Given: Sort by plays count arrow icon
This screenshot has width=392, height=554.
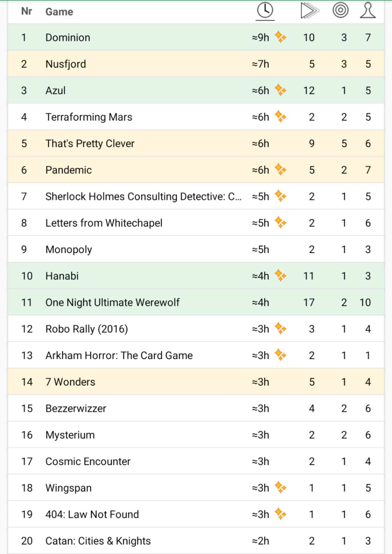Looking at the screenshot, I should (x=310, y=11).
